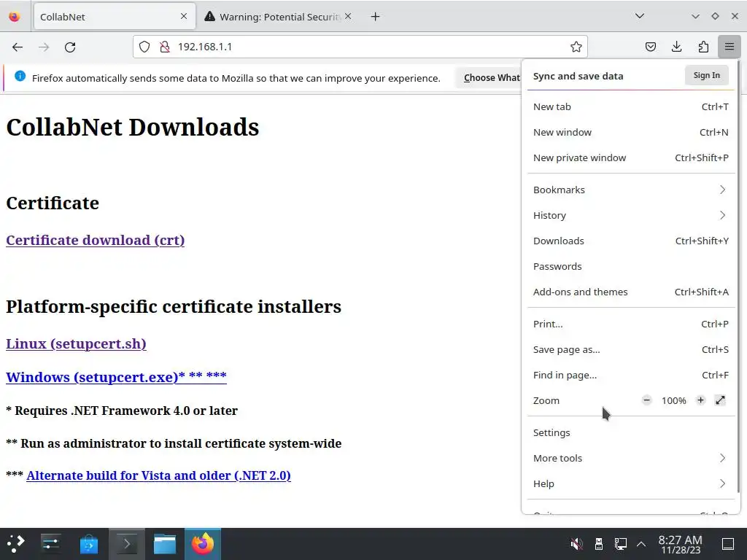Expand the Help submenu
Screen dimensions: 747x560
pyautogui.click(x=631, y=484)
